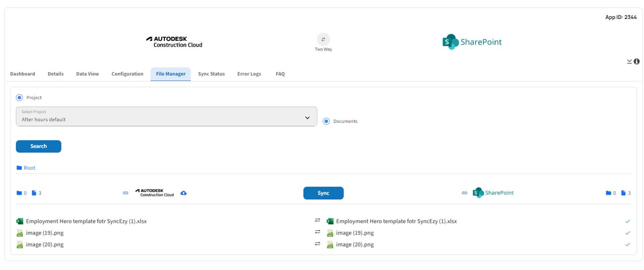Click the info icon below App ID

[x=637, y=61]
